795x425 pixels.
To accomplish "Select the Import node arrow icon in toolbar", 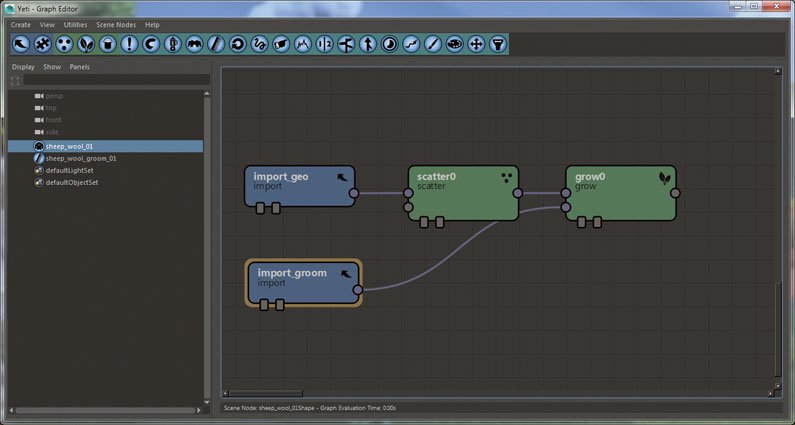I will pyautogui.click(x=21, y=44).
